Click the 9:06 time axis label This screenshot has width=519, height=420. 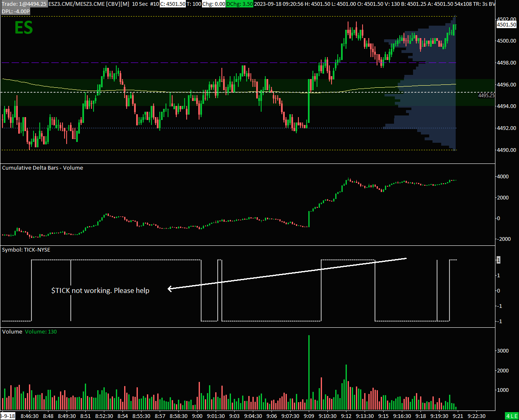point(272,416)
